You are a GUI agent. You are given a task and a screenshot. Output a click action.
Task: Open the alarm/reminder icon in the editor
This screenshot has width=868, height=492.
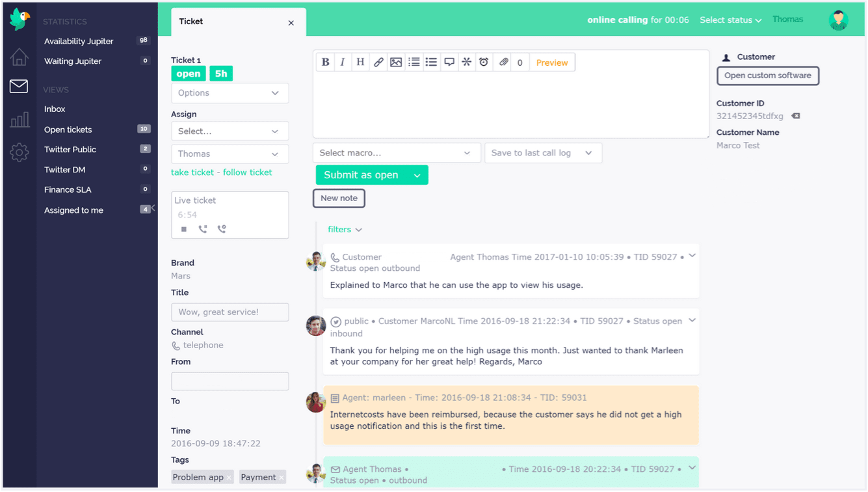pyautogui.click(x=484, y=62)
